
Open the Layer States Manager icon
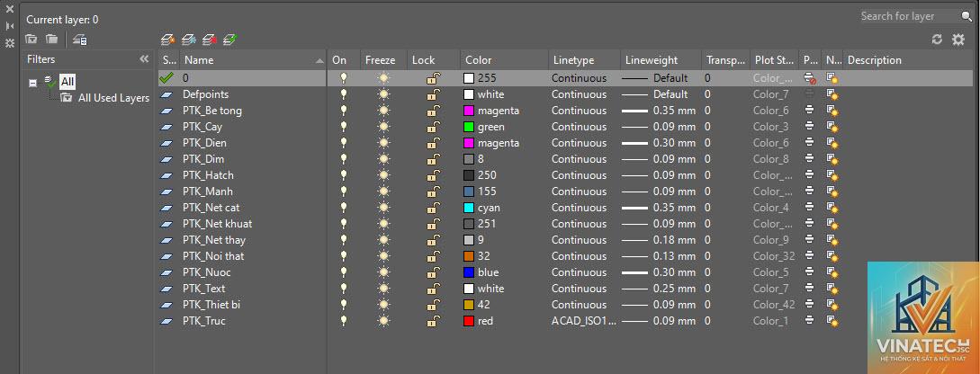80,40
